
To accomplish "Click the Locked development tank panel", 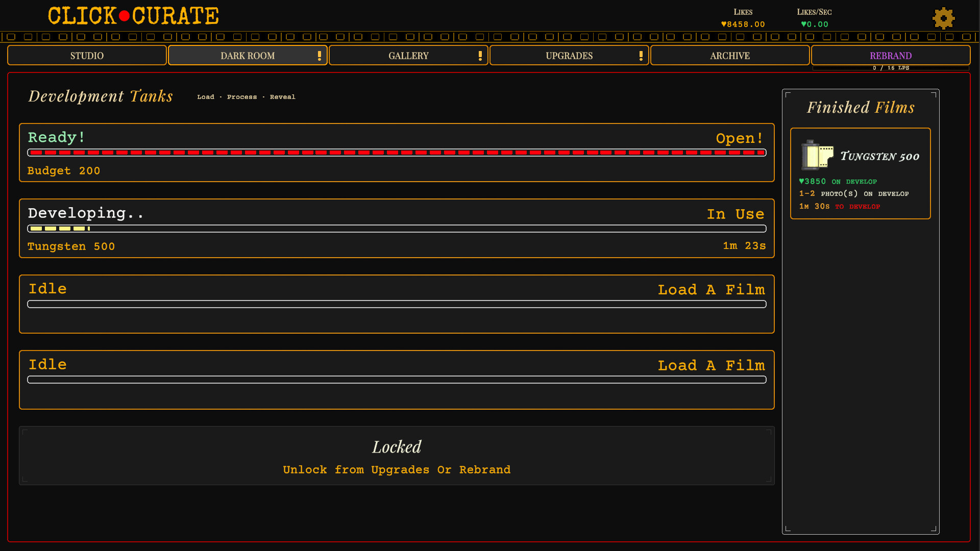I will coord(397,456).
